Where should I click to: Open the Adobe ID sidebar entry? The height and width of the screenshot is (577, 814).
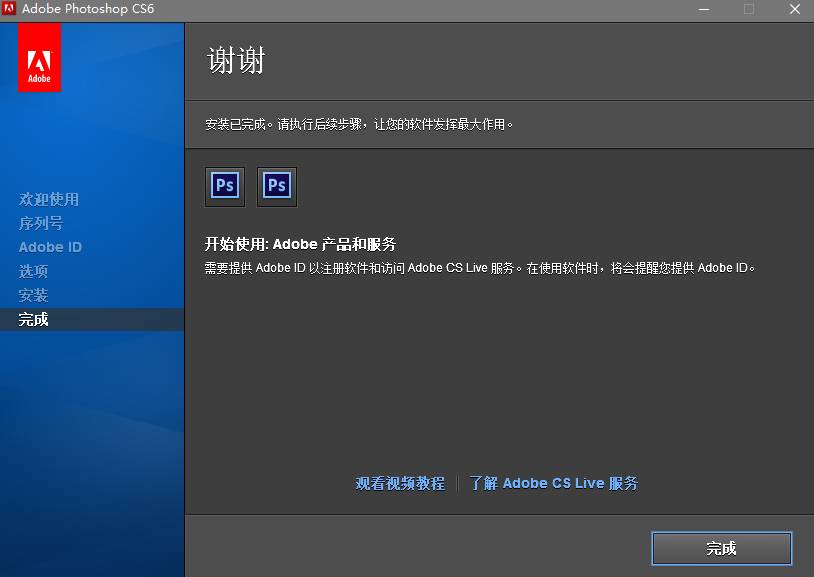[x=50, y=247]
